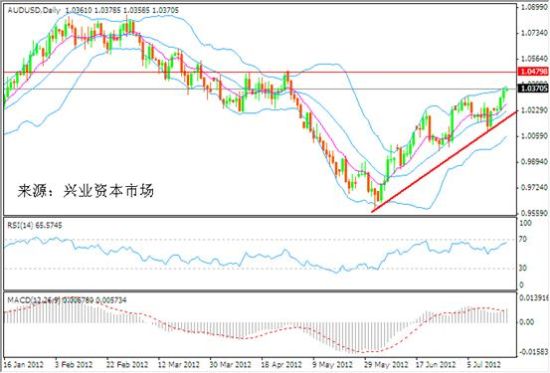Click the MACD 0.013916 axis value
The height and width of the screenshot is (373, 550).
[533, 298]
